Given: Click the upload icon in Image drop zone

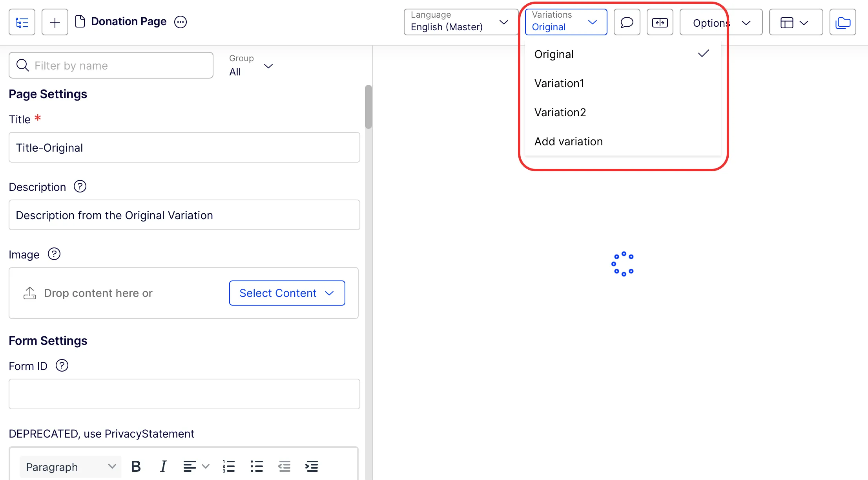Looking at the screenshot, I should pos(30,293).
